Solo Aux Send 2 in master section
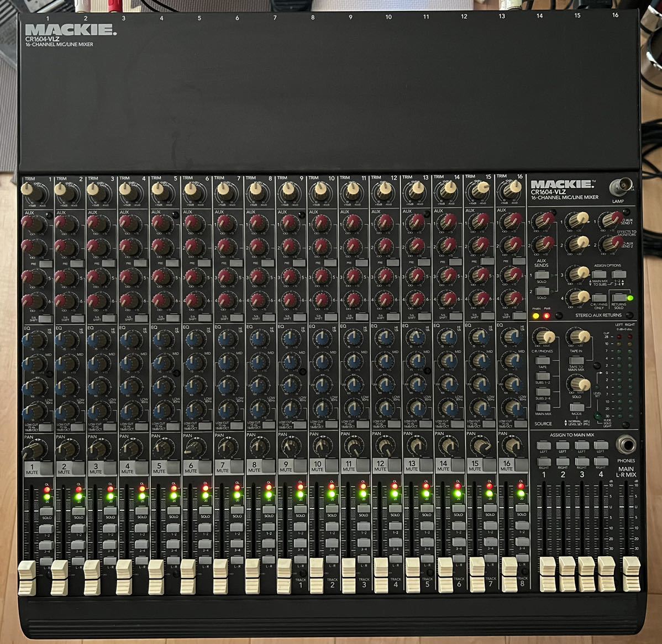This screenshot has height=644, width=662. point(542,291)
